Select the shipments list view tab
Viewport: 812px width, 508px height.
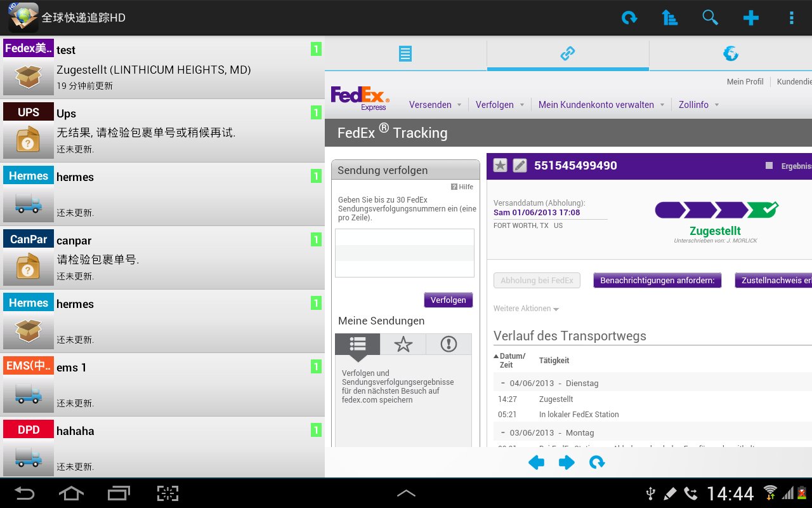click(x=358, y=344)
